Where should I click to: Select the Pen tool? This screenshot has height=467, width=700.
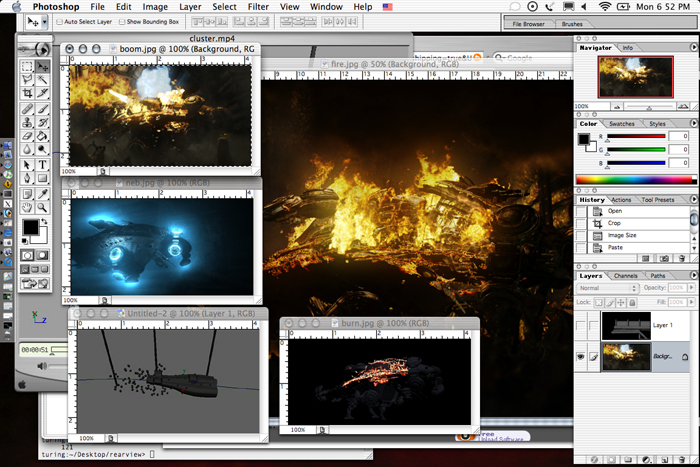coord(27,178)
